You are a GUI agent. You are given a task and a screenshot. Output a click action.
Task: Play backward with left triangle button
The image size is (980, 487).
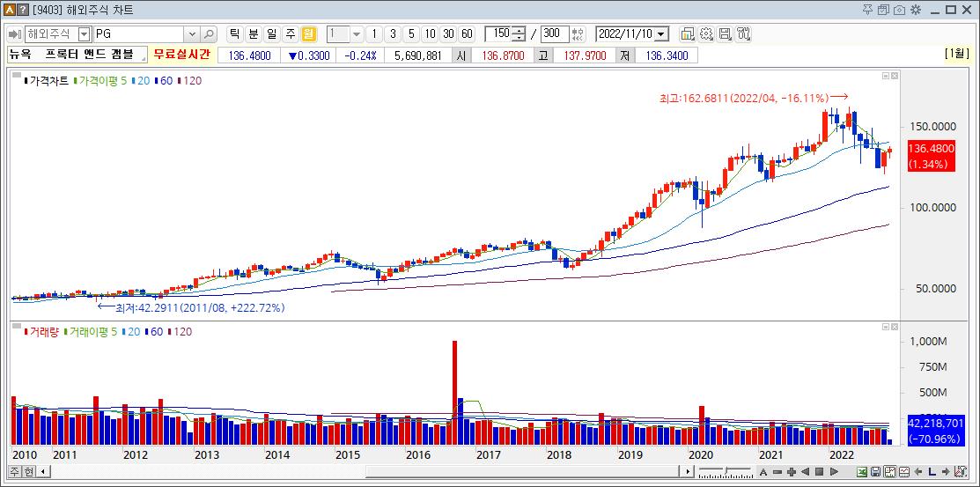806,471
